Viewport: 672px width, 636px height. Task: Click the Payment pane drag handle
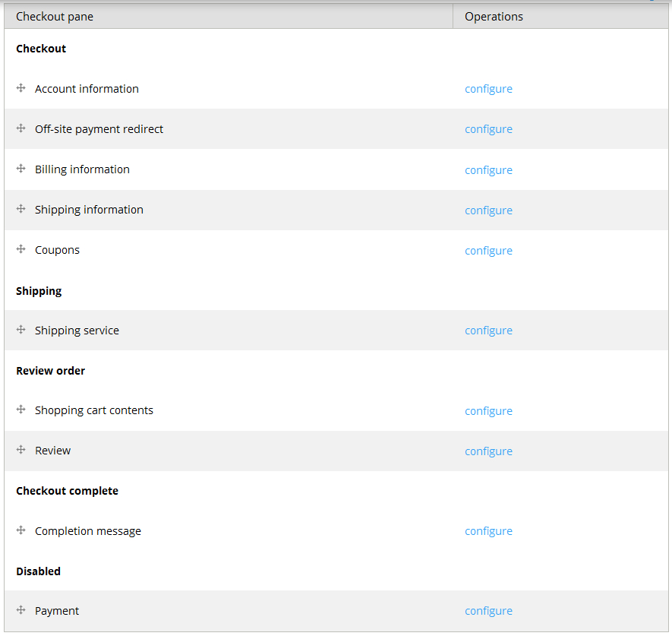coord(21,610)
